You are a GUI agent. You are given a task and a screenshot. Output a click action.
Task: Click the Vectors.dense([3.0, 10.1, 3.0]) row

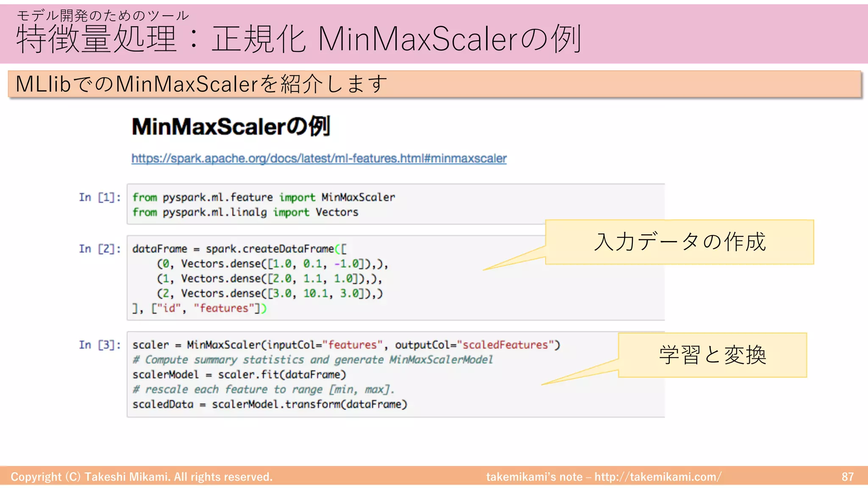click(270, 294)
